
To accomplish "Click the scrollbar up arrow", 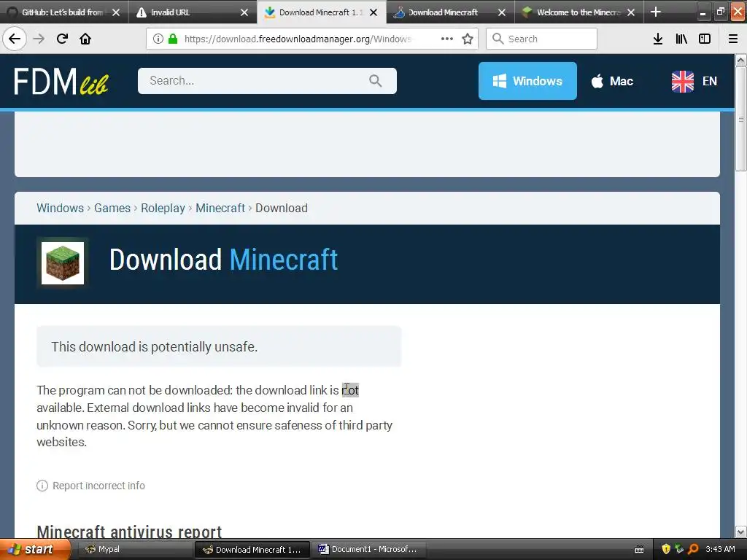I will (x=741, y=60).
